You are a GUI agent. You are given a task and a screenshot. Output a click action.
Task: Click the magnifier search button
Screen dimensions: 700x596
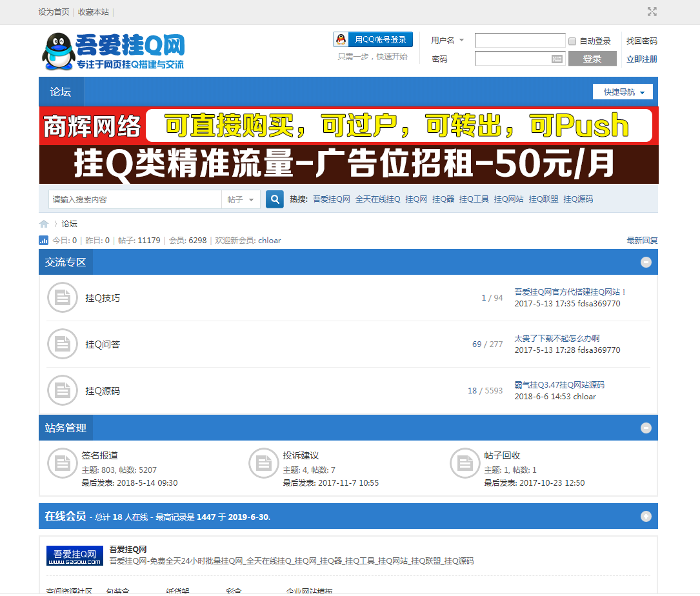275,200
